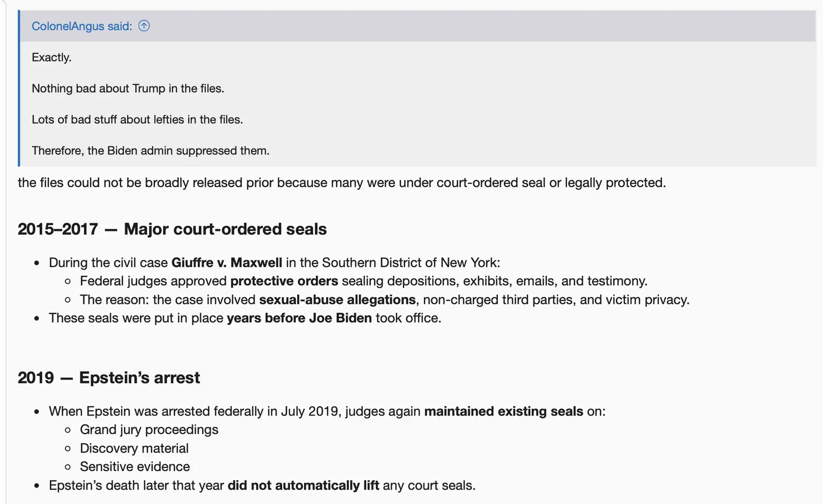The height and width of the screenshot is (504, 823).
Task: Click the heading '2019 — Epstein's arrest'
Action: click(109, 377)
